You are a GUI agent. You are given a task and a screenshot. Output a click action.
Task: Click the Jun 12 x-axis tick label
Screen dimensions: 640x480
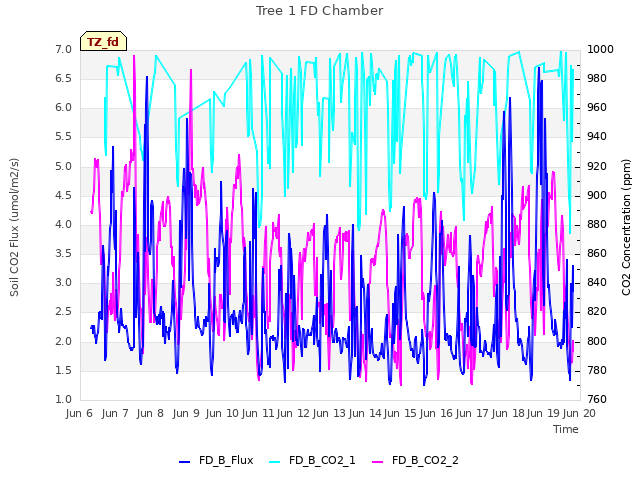pos(293,413)
